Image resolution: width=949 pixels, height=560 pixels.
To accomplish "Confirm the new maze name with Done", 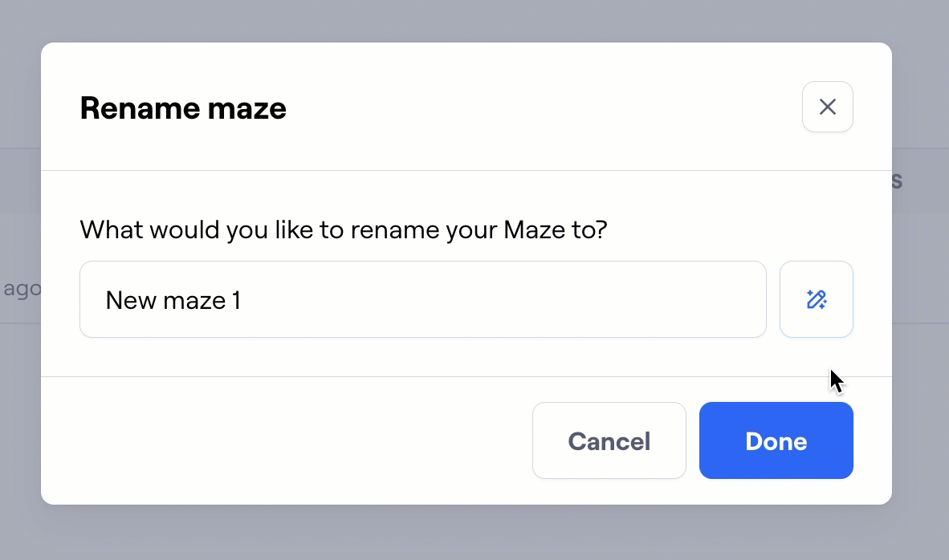I will pos(776,440).
